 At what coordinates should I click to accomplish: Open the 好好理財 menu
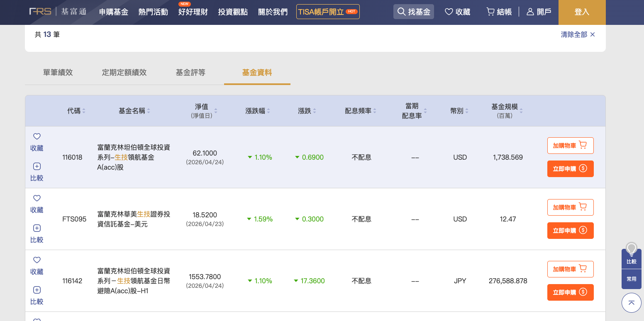pyautogui.click(x=193, y=12)
